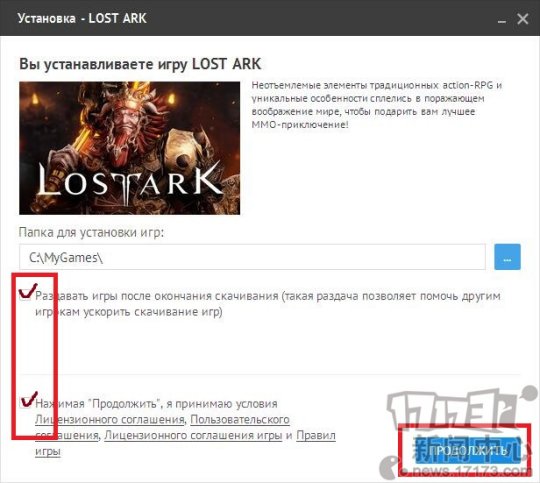Screen dimensions: 540x483
Task: Click the Нажимая "Продолжить", я принимаю условия text
Action: tap(156, 403)
